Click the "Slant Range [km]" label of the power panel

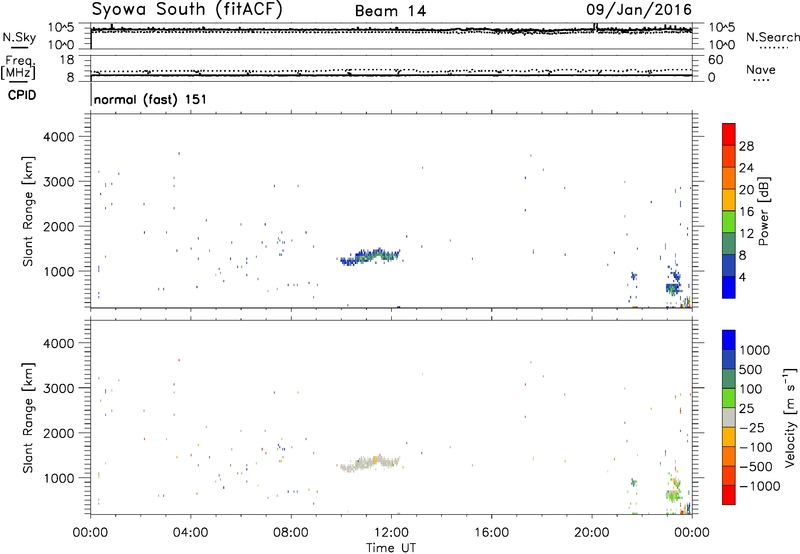pos(28,211)
